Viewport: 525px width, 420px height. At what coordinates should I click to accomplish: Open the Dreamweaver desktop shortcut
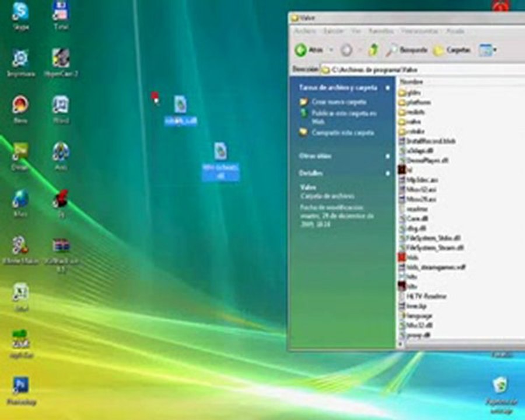(x=20, y=156)
